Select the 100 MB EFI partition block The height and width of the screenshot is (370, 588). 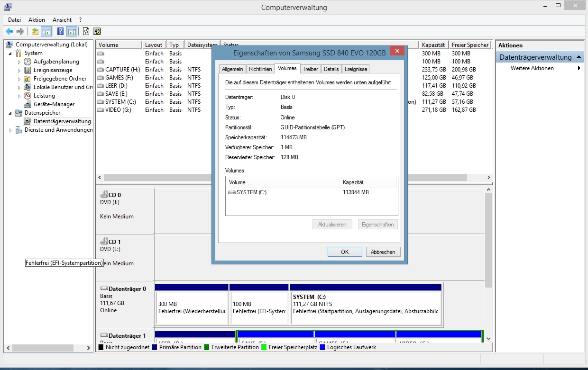(259, 304)
